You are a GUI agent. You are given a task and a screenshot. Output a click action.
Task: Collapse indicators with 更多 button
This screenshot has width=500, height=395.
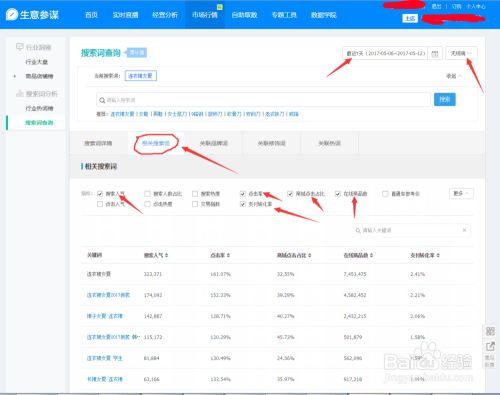461,193
